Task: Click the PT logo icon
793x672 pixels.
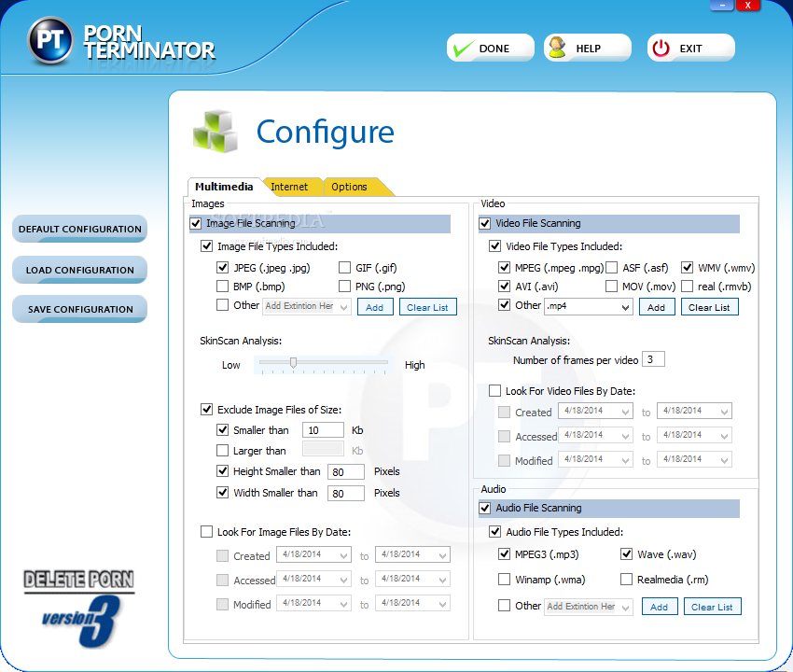Action: pos(49,40)
